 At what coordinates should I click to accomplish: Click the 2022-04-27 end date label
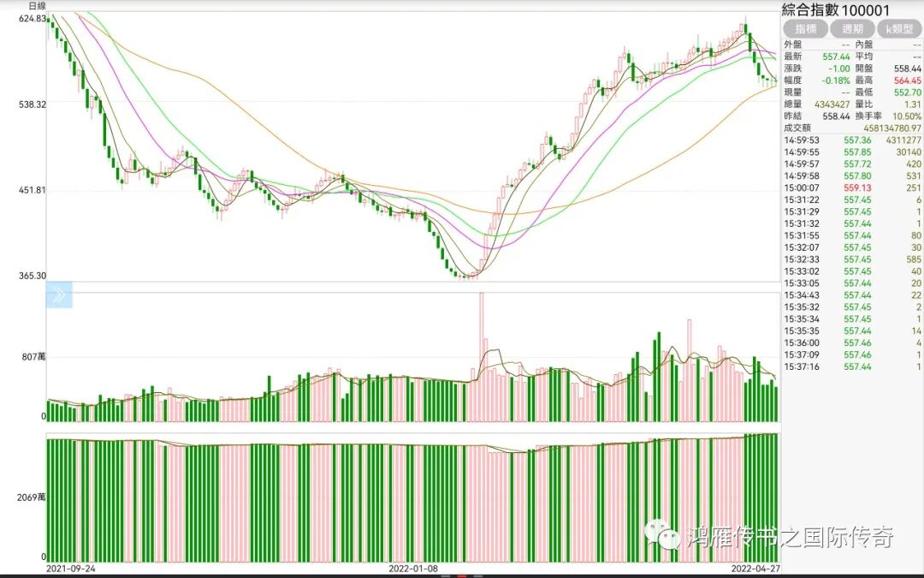click(x=755, y=569)
